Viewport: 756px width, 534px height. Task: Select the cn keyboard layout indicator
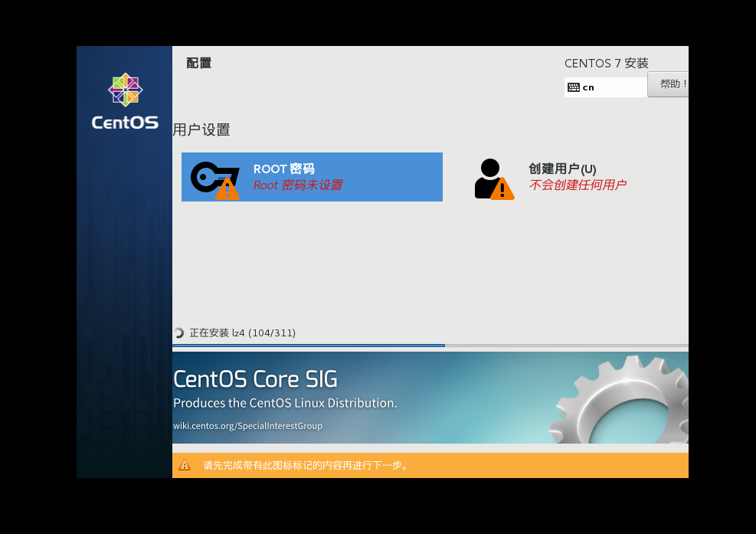tap(606, 87)
